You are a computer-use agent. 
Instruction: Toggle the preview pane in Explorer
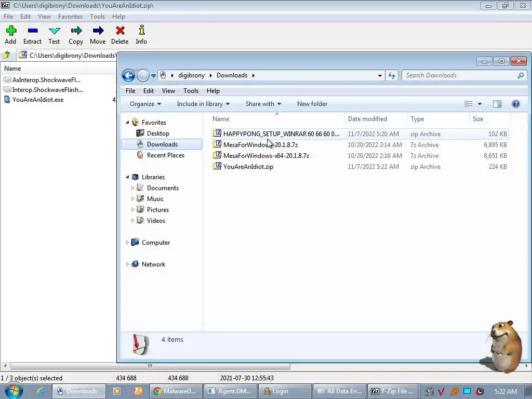(x=497, y=104)
